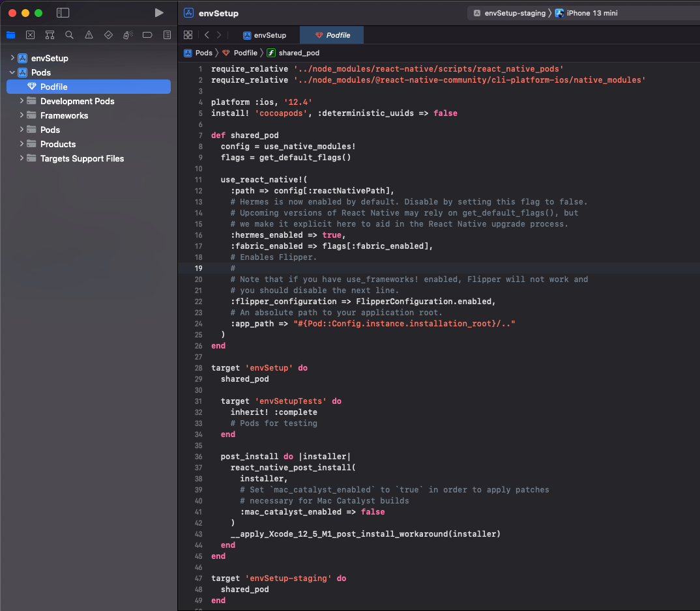The height and width of the screenshot is (611, 700).
Task: Expand the Development Pods folder
Action: click(x=22, y=101)
